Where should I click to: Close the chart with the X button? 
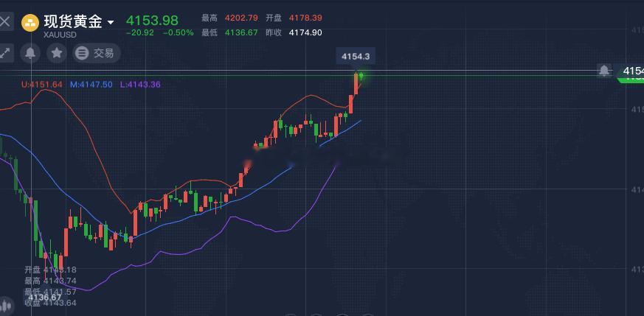pyautogui.click(x=5, y=21)
